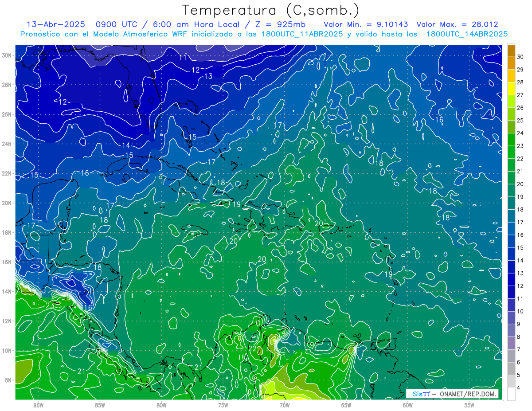Select the 12N latitude label
The height and width of the screenshot is (411, 532).
point(7,321)
